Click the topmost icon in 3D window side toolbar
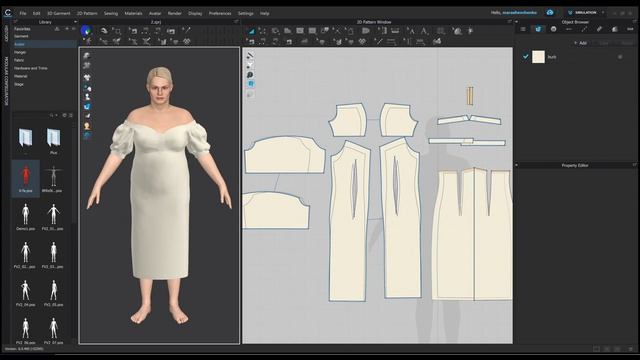Screen dimensions: 640x360 click(x=87, y=56)
